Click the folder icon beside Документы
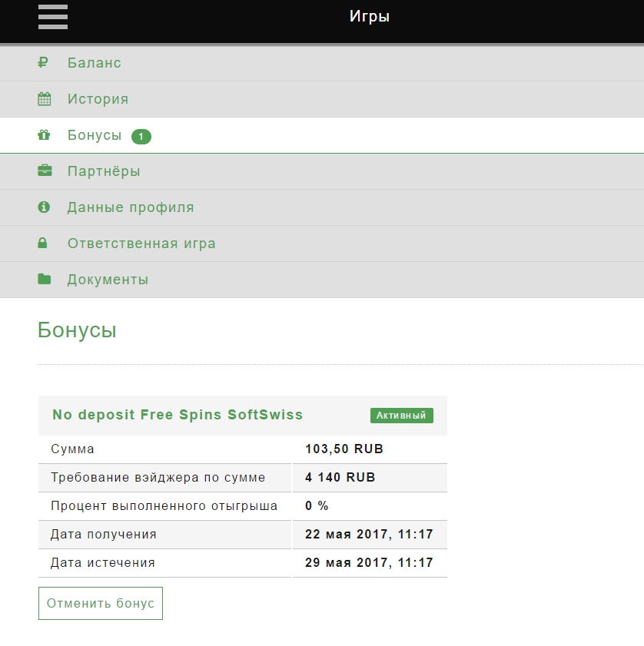644x646 pixels. coord(44,280)
